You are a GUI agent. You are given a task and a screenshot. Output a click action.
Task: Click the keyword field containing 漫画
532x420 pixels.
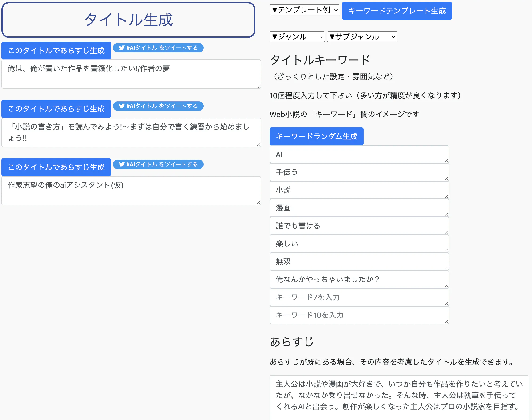(x=359, y=208)
